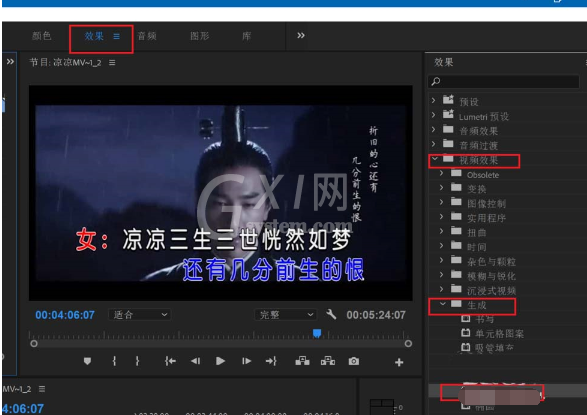Expand the Obsolete folder
This screenshot has height=415, width=587.
[441, 173]
